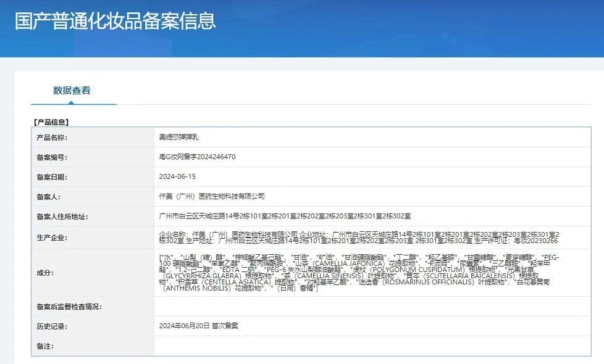The width and height of the screenshot is (604, 364).
Task: Select the 数据查看 tab
Action: click(72, 91)
